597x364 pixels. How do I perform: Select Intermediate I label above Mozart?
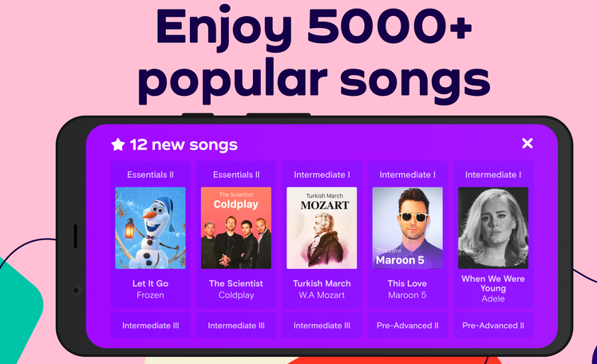point(322,174)
